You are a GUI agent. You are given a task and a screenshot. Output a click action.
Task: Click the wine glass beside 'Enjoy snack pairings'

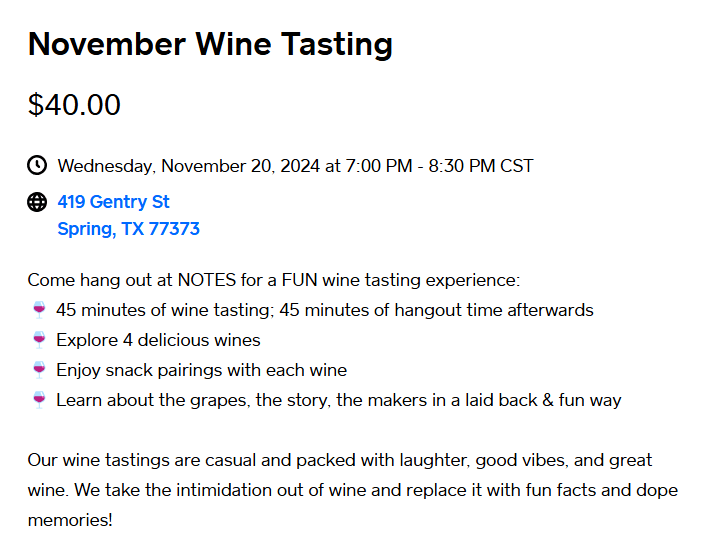tap(39, 370)
